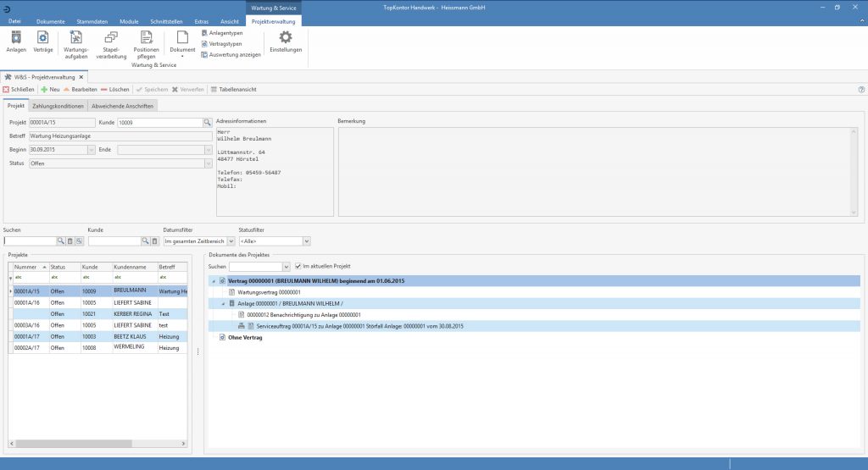Open the Extras ribbon tab
Screen dimensions: 868x470
point(202,21)
